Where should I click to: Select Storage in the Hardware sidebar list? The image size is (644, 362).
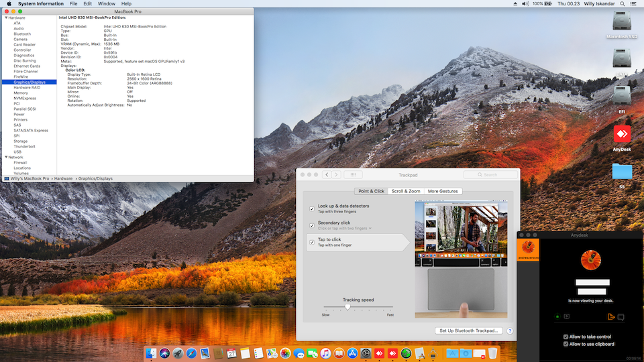(21, 141)
